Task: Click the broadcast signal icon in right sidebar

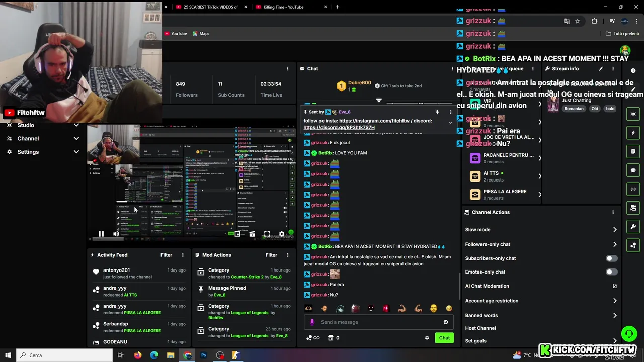Action: pos(633,189)
